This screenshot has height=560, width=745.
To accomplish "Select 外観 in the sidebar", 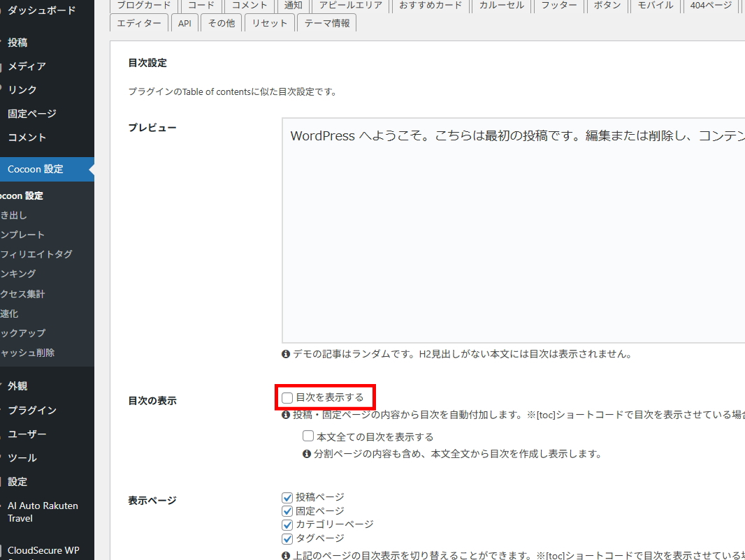I will coord(17,386).
